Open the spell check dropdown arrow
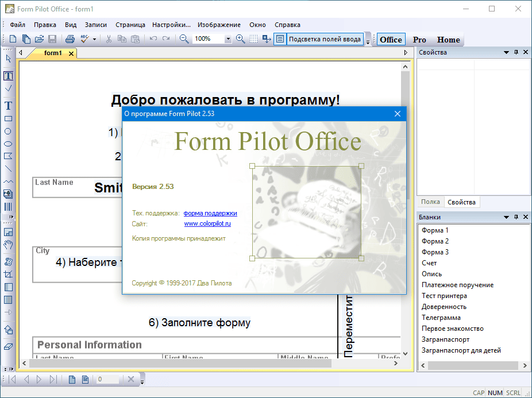532x398 pixels. coord(94,39)
